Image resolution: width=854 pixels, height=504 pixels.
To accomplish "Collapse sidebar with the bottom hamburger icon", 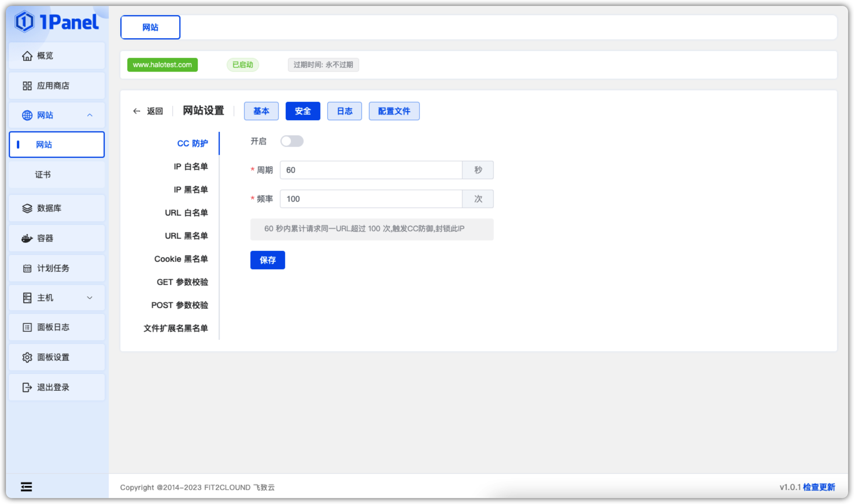I will click(x=27, y=487).
